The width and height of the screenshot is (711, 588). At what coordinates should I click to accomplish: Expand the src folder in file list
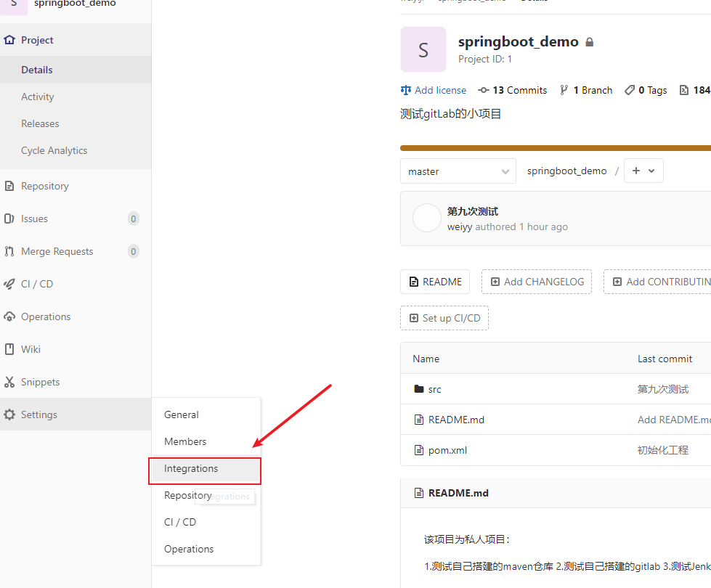(x=435, y=388)
